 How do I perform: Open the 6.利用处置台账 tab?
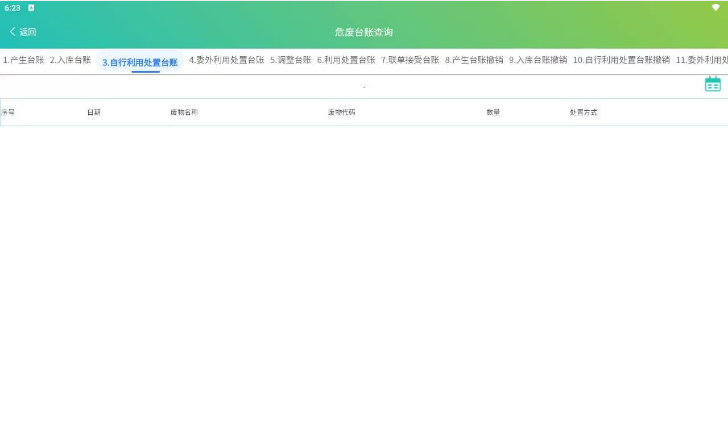point(346,60)
